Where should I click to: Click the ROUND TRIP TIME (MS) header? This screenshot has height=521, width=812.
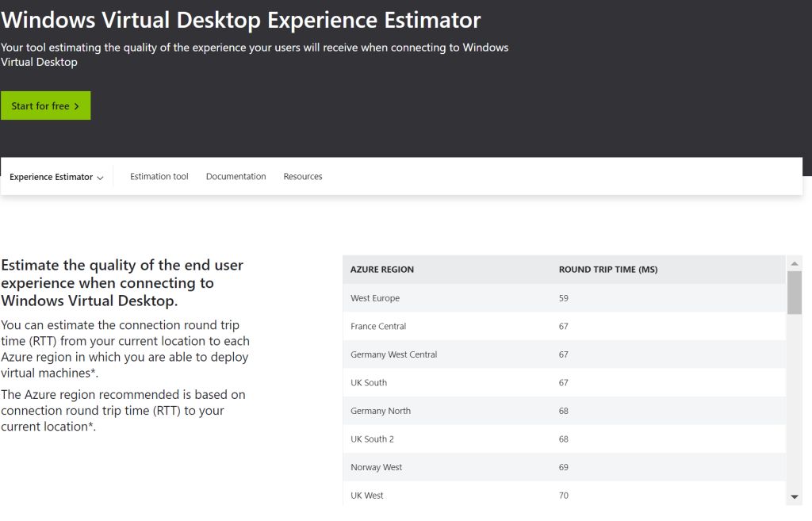click(608, 270)
